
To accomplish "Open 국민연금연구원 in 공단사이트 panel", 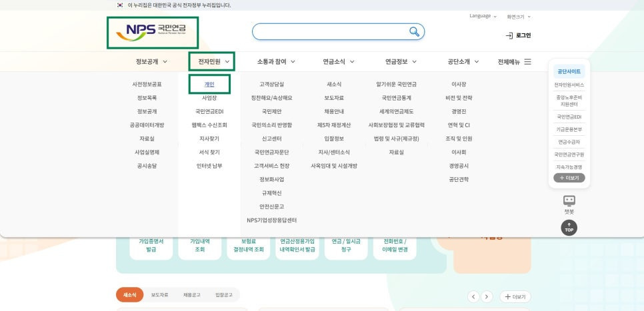I will pyautogui.click(x=569, y=155).
